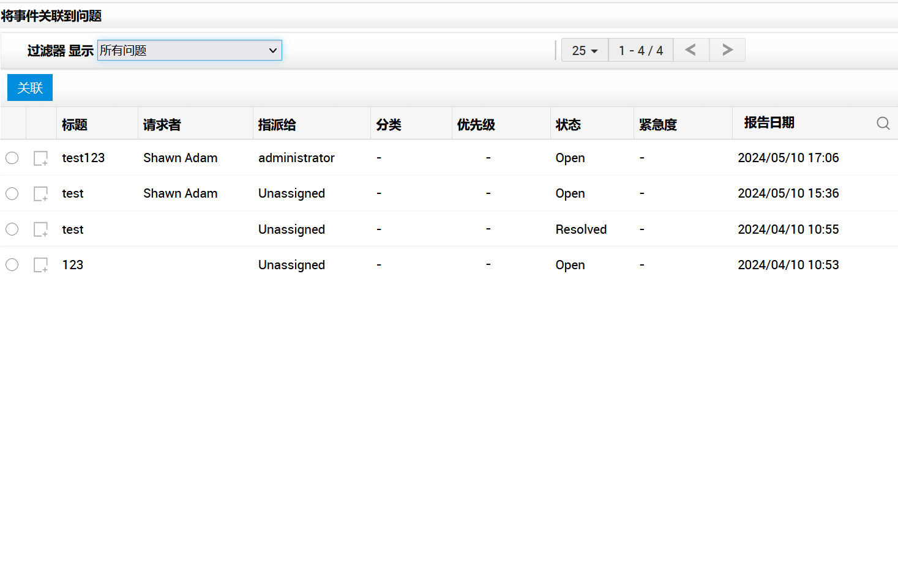Image resolution: width=898 pixels, height=588 pixels.
Task: Select radio for test reported 2024/05/10 15:36
Action: [12, 194]
